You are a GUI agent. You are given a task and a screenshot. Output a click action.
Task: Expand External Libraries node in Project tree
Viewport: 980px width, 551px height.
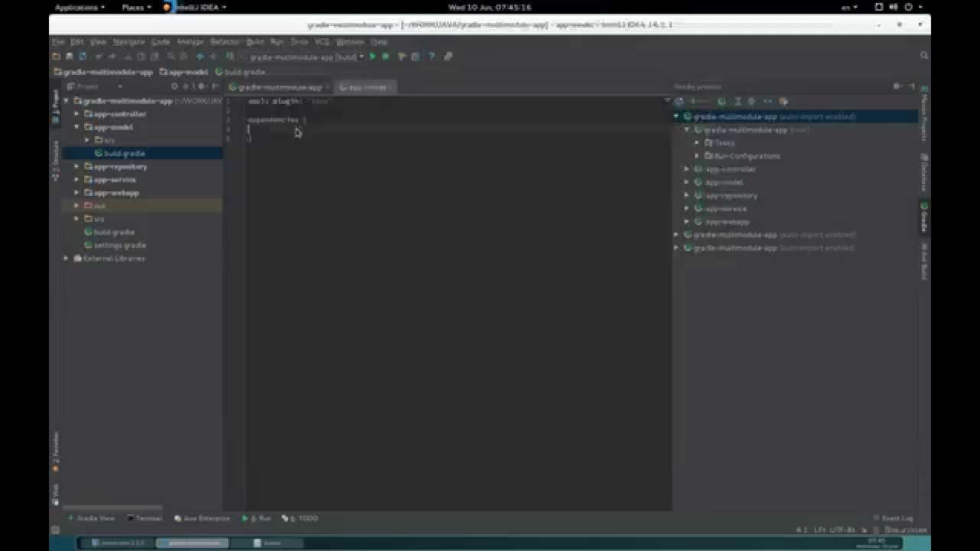(66, 258)
